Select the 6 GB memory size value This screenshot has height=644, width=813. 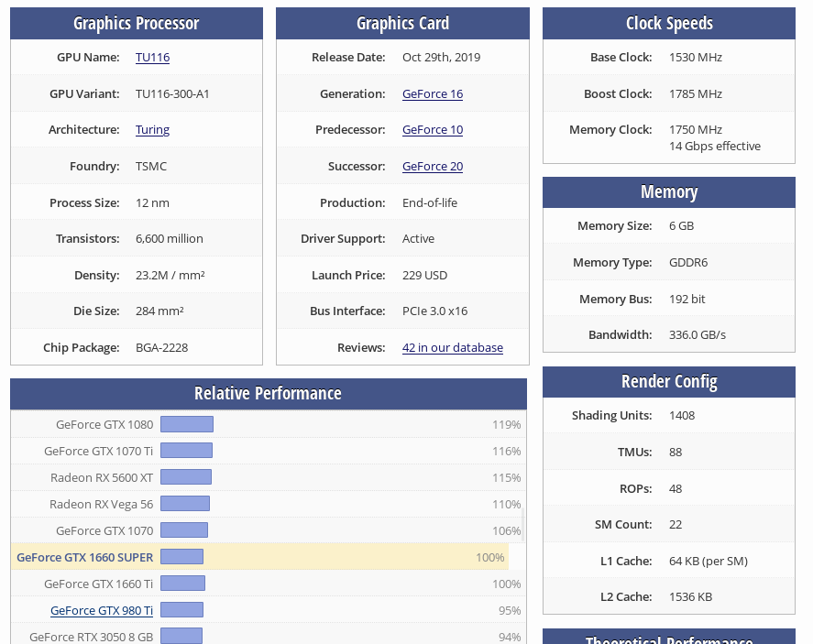[x=681, y=226]
